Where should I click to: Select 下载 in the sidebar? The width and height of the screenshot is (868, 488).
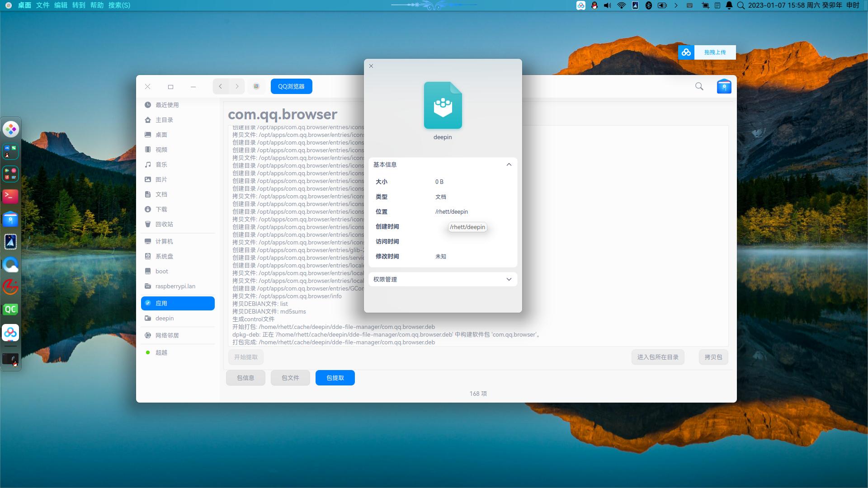161,209
